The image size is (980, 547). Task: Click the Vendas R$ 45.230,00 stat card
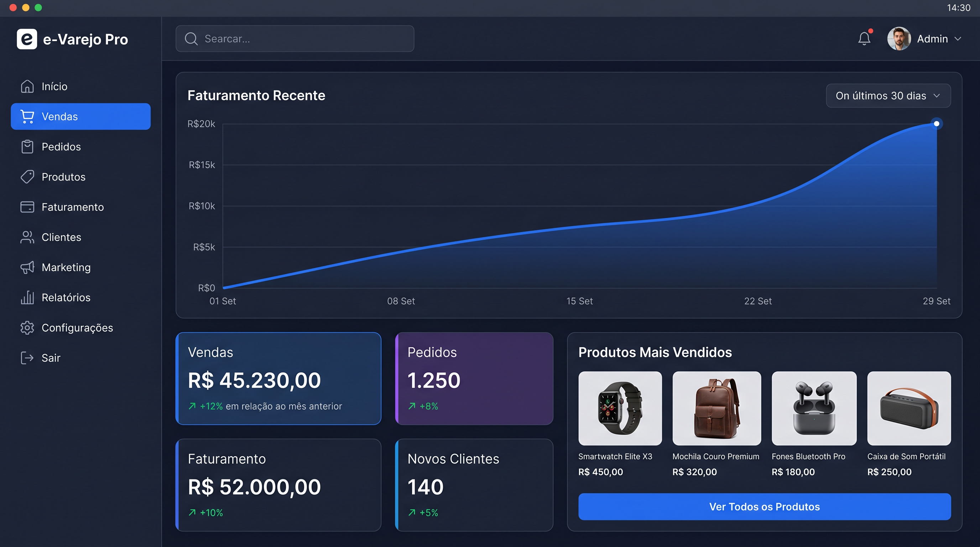coord(278,379)
